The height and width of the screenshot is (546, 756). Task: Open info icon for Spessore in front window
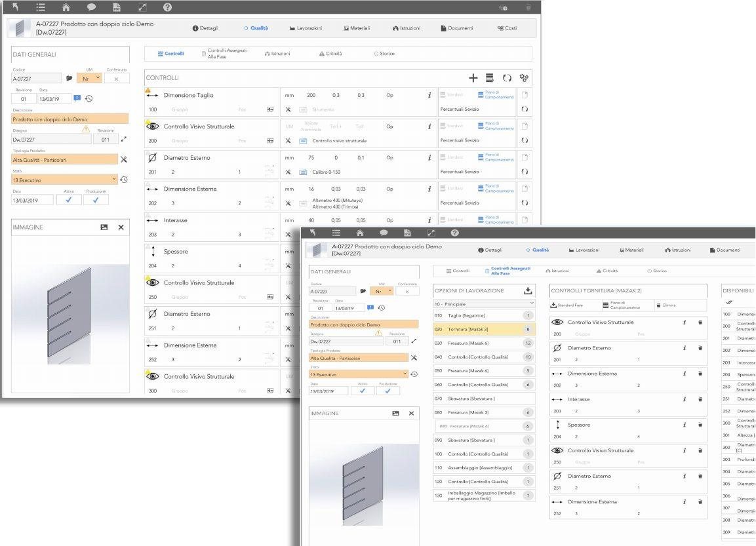point(684,425)
